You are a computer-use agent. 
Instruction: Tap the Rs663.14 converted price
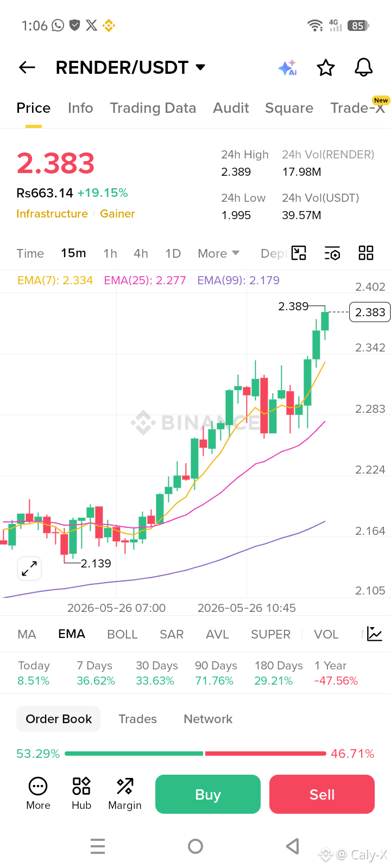point(45,193)
